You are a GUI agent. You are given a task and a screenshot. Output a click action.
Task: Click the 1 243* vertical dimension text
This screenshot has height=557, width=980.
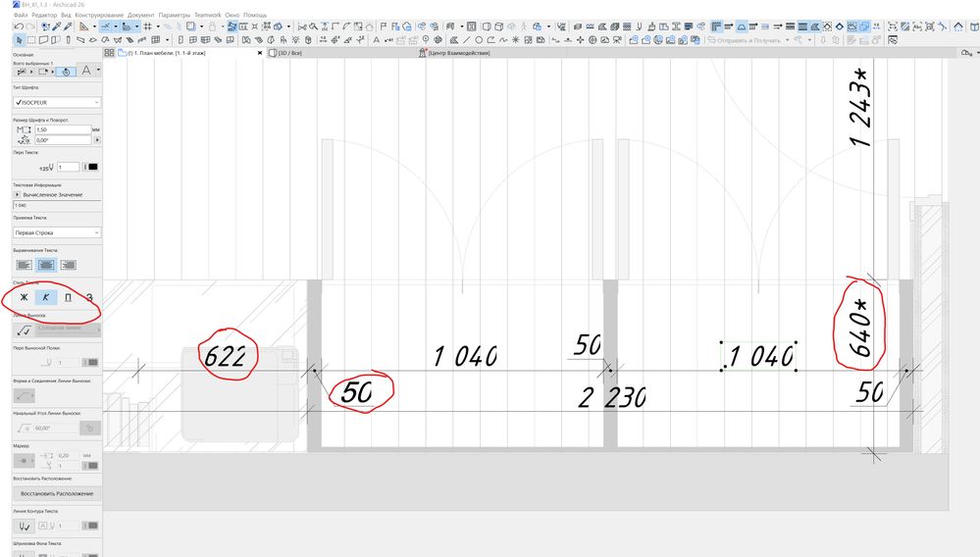(x=860, y=108)
